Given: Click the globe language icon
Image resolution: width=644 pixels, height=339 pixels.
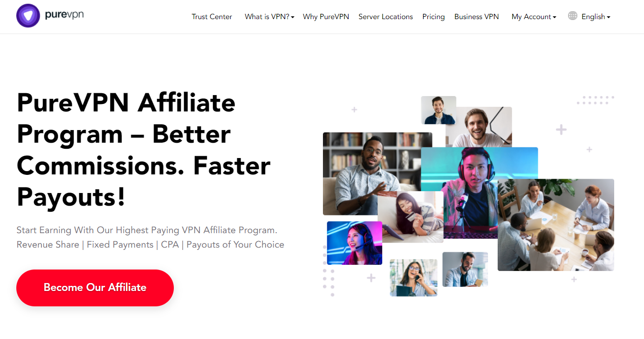Looking at the screenshot, I should (x=573, y=16).
